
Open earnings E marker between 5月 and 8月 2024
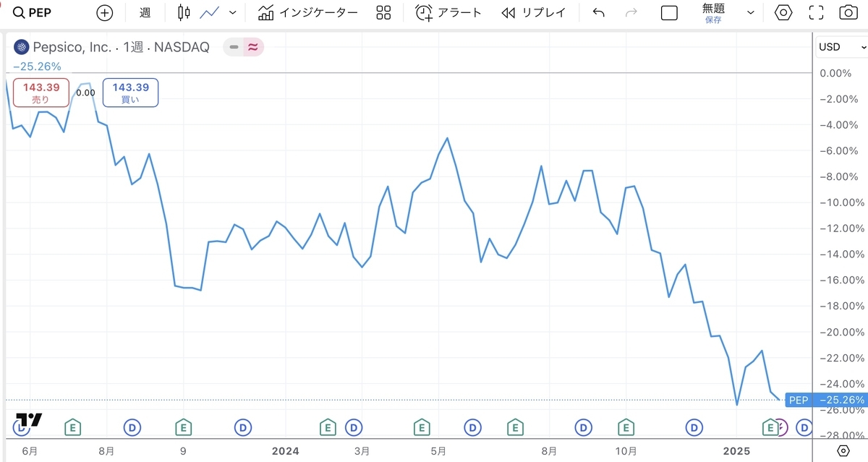(514, 427)
